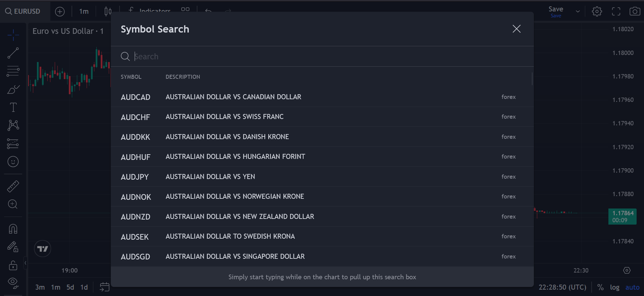Click the 5d date range button
The width and height of the screenshot is (644, 296).
70,287
